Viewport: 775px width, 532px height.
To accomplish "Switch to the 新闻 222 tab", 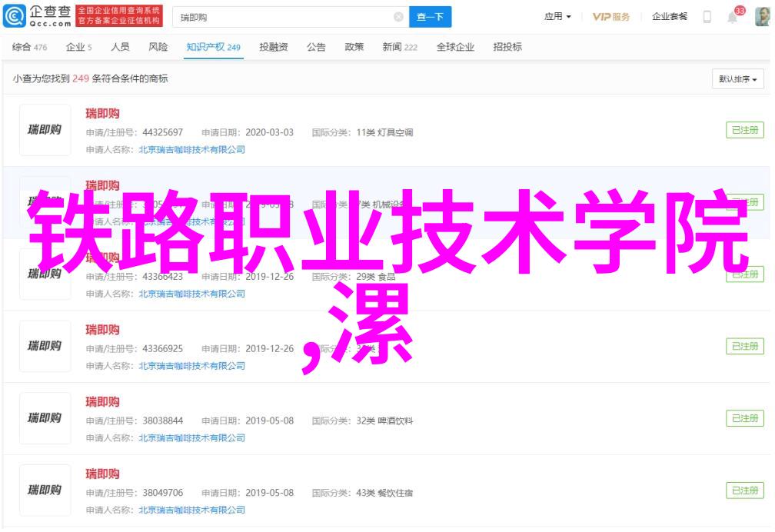I will click(x=400, y=47).
